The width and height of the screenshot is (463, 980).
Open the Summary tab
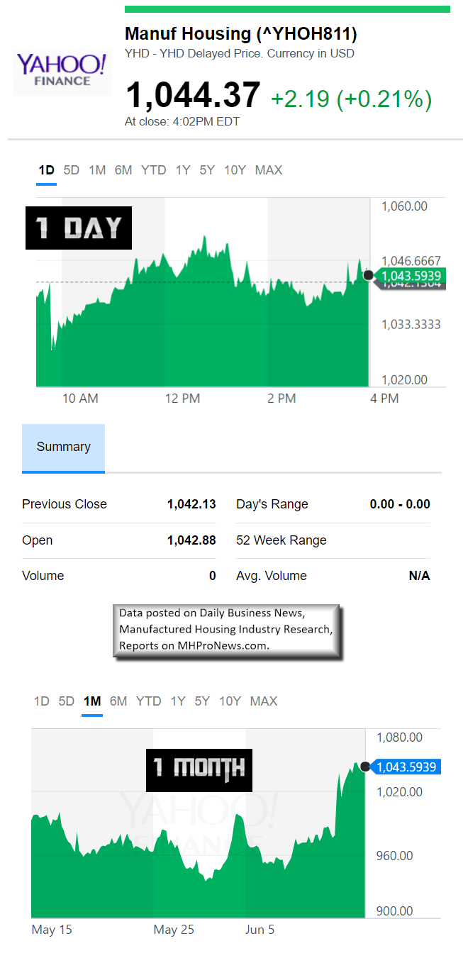63,447
